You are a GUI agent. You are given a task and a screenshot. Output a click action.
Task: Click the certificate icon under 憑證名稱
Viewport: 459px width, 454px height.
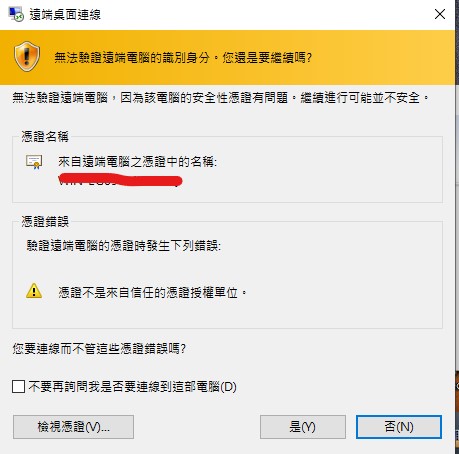pos(34,162)
